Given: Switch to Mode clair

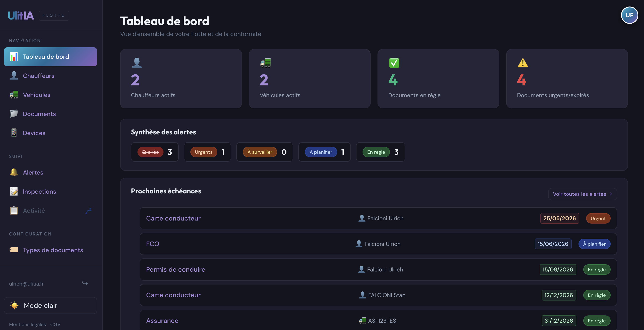Looking at the screenshot, I should coord(51,305).
